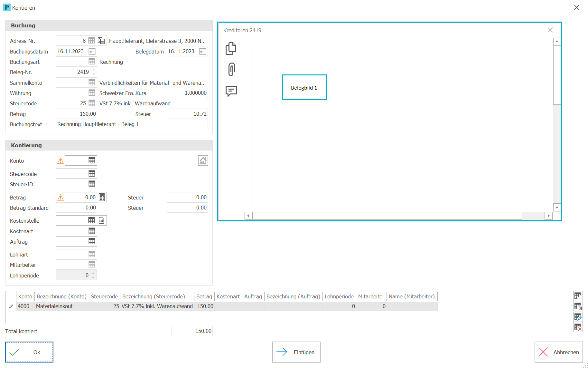Viewport: 588px width, 368px height.
Task: Confirm with the Ok button
Action: pyautogui.click(x=29, y=352)
